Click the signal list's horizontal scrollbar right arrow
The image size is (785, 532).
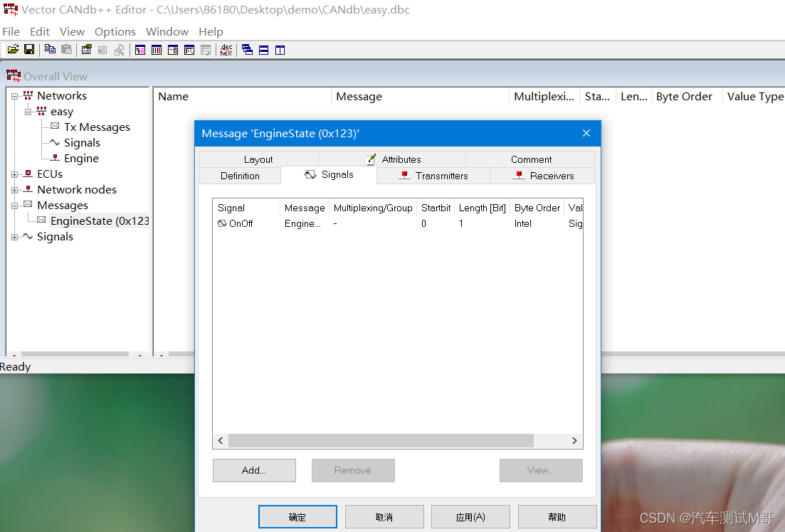tap(574, 440)
